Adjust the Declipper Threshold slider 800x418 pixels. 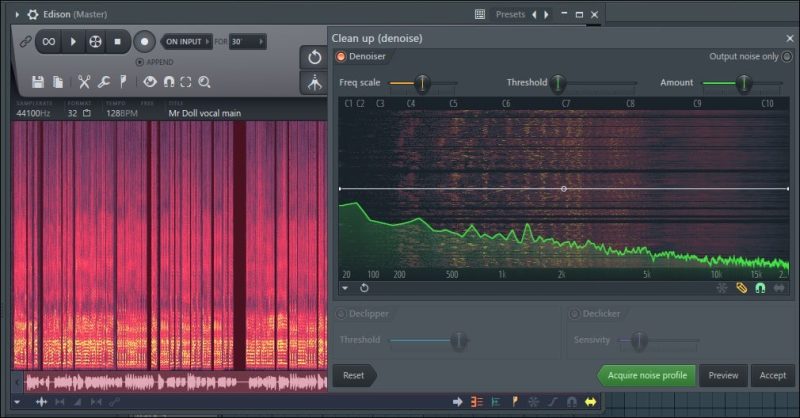point(458,340)
